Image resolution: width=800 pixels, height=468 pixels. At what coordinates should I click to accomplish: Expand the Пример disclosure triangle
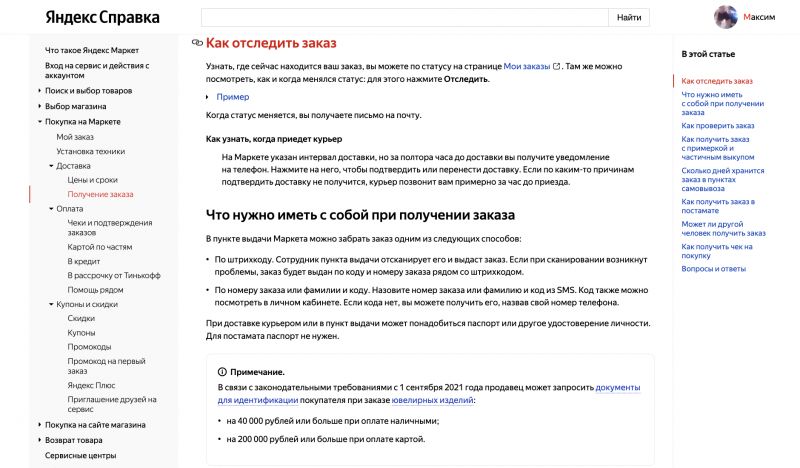click(208, 97)
